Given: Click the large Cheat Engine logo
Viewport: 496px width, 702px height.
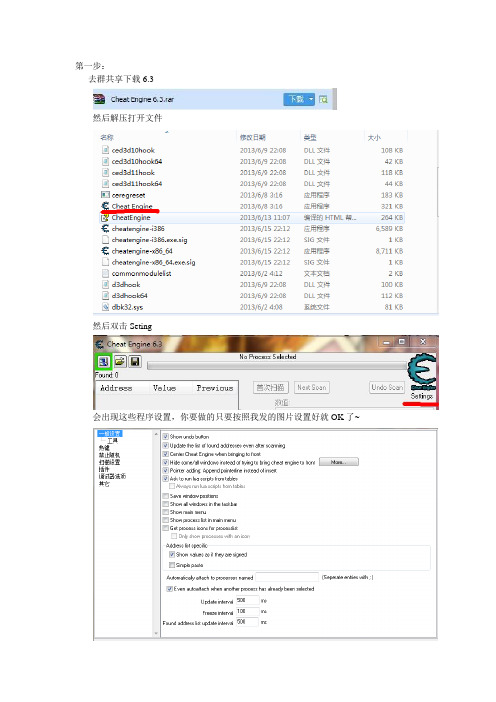Looking at the screenshot, I should (x=422, y=371).
